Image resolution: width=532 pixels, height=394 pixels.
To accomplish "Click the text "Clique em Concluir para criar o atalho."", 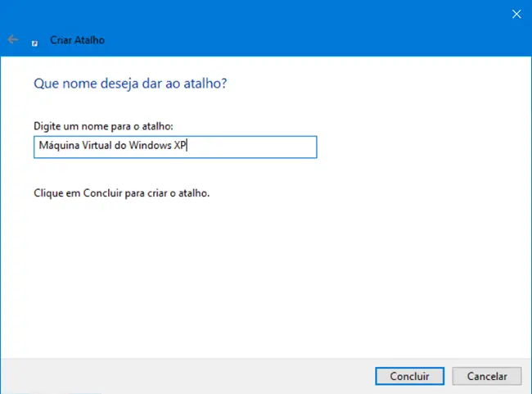I will 121,194.
